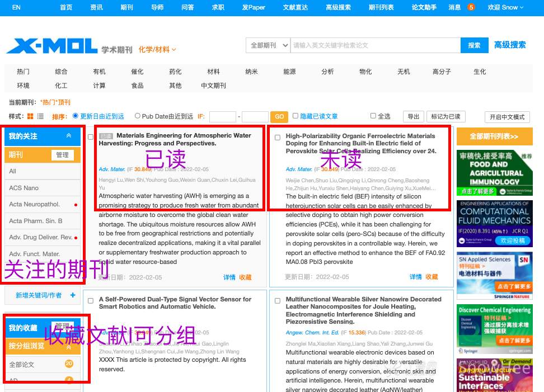
Task: Select the 纳米 category tab
Action: (251, 72)
